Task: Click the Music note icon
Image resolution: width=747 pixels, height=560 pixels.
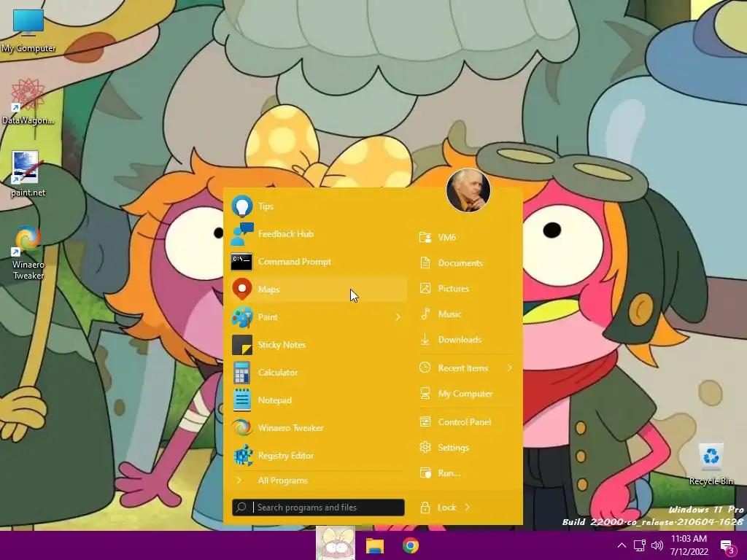Action: pos(425,314)
